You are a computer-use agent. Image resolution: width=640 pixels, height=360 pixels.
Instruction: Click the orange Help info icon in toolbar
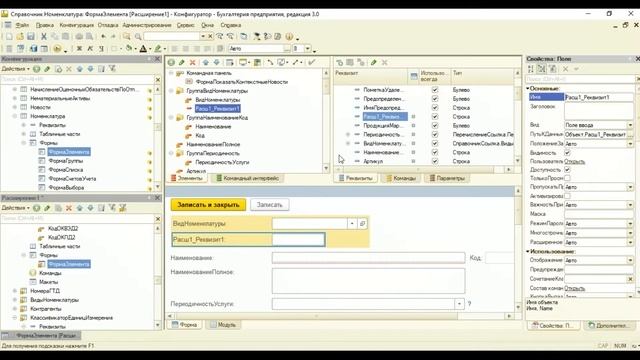click(289, 36)
